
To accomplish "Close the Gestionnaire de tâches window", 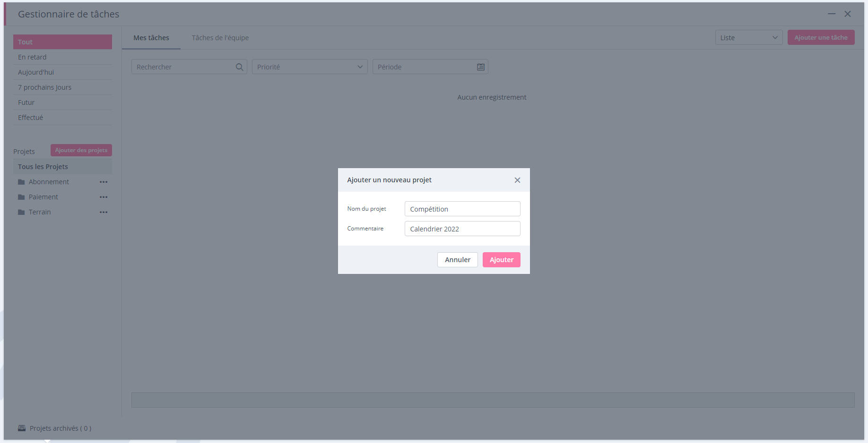I will click(x=848, y=14).
